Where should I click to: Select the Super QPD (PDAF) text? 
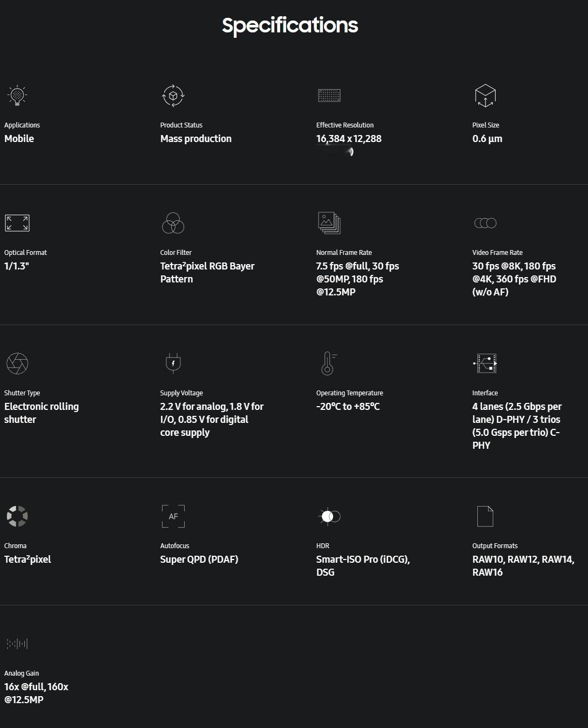coord(199,560)
